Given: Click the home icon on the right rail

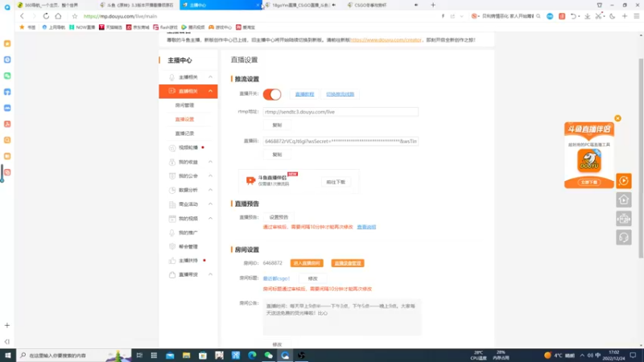Looking at the screenshot, I should click(x=623, y=200).
